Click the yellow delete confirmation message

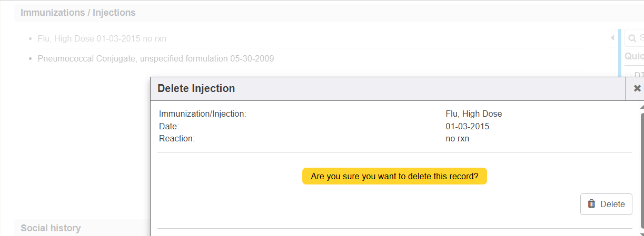click(x=394, y=177)
